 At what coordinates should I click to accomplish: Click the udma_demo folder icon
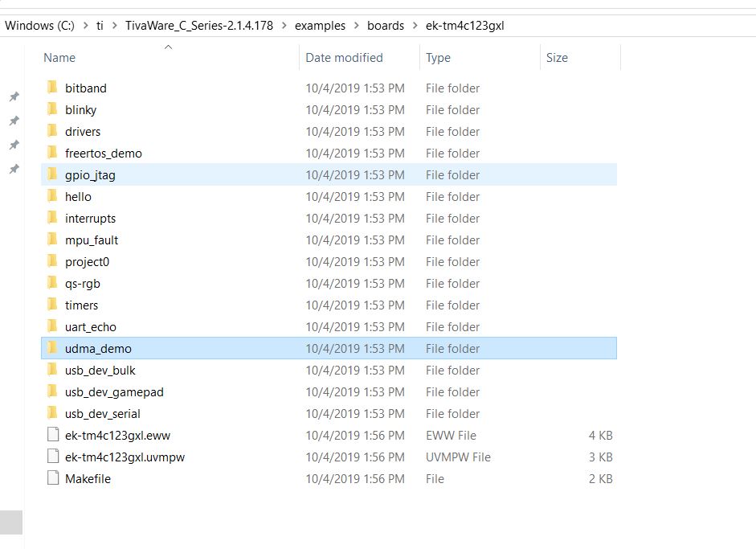[52, 348]
